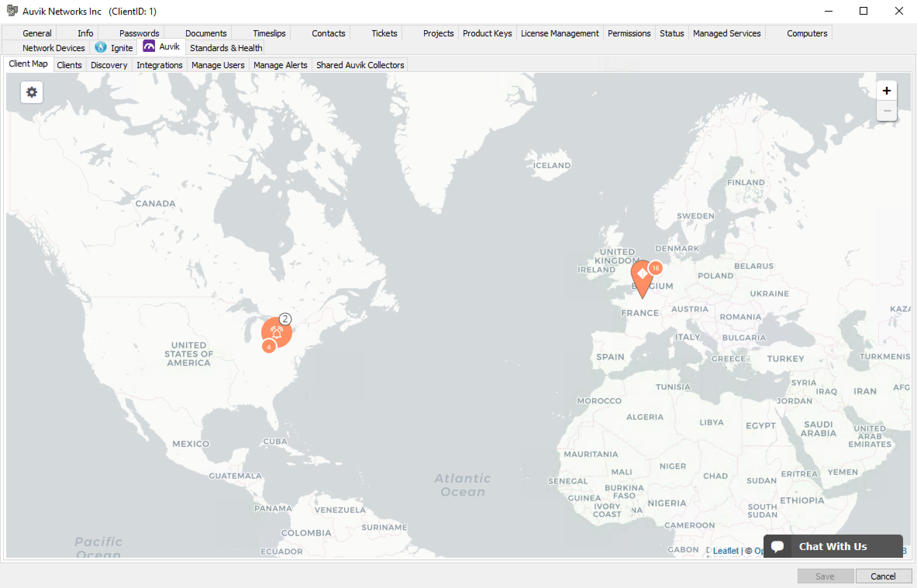Zoom out on the map with minus
917x588 pixels.
pos(886,111)
